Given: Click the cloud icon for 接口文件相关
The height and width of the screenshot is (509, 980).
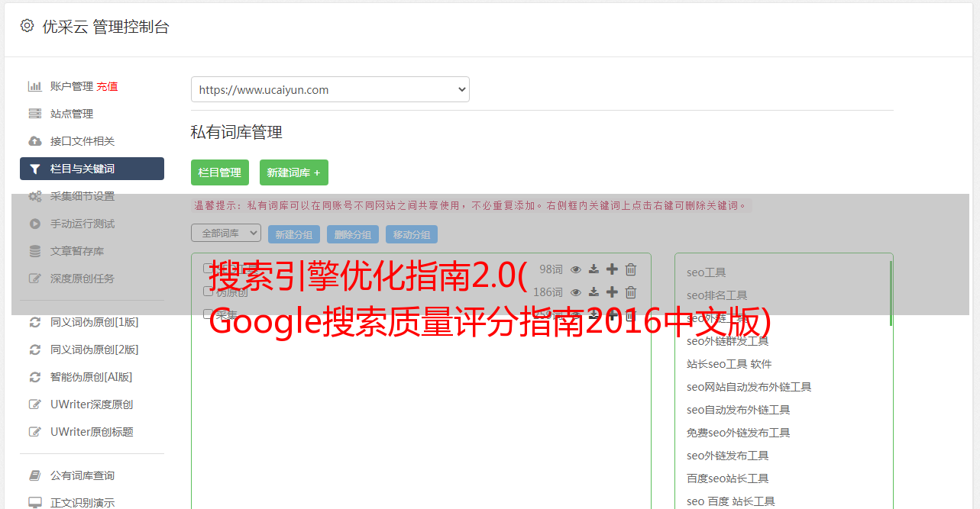Looking at the screenshot, I should [34, 141].
